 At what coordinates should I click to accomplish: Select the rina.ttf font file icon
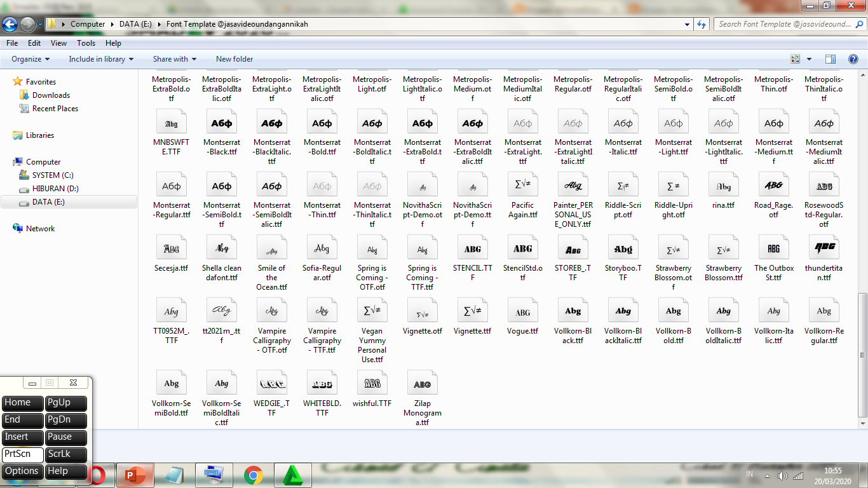[x=724, y=185]
